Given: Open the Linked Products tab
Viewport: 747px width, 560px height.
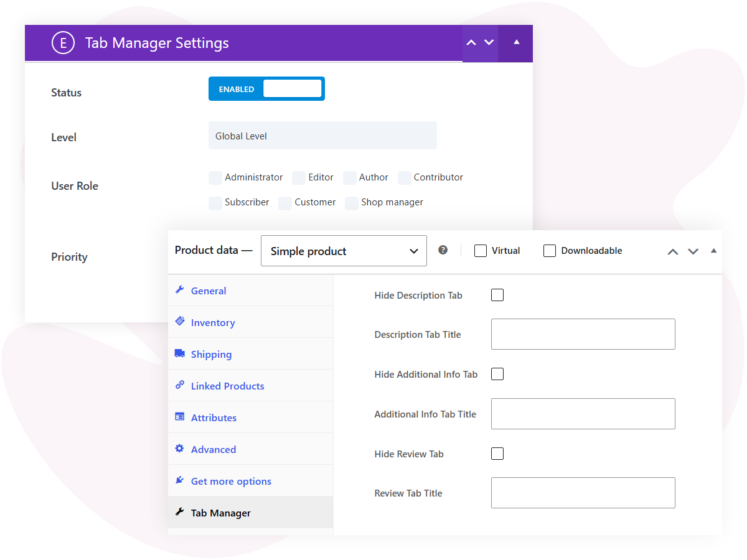Looking at the screenshot, I should [x=251, y=386].
